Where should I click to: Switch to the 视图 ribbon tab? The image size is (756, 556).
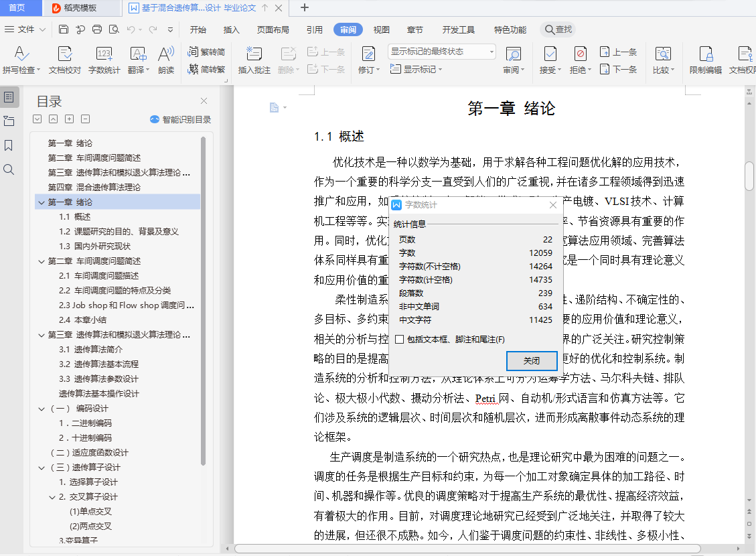pyautogui.click(x=381, y=30)
